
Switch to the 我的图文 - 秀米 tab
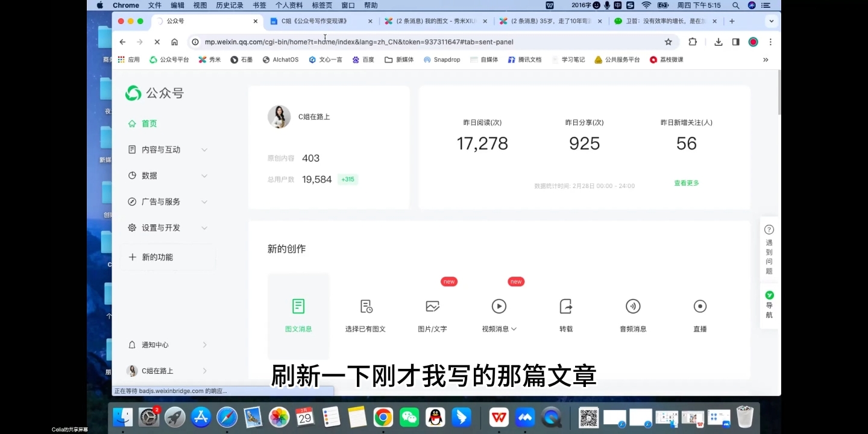435,20
